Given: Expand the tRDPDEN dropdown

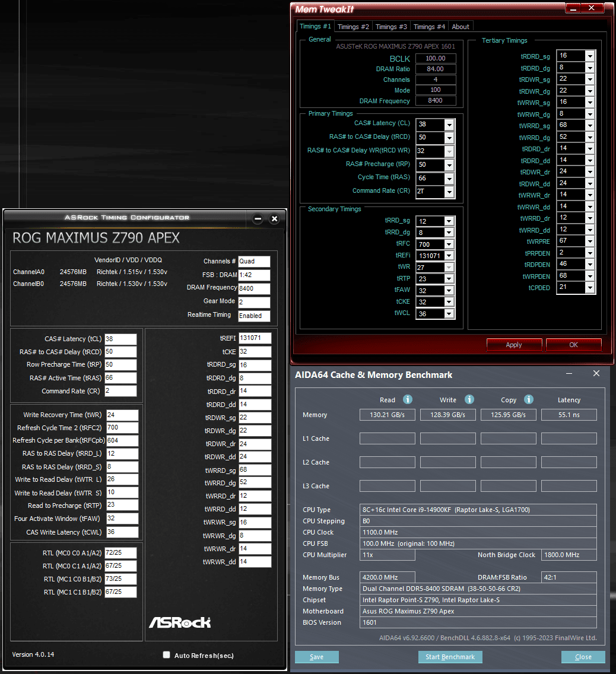Looking at the screenshot, I should (590, 265).
